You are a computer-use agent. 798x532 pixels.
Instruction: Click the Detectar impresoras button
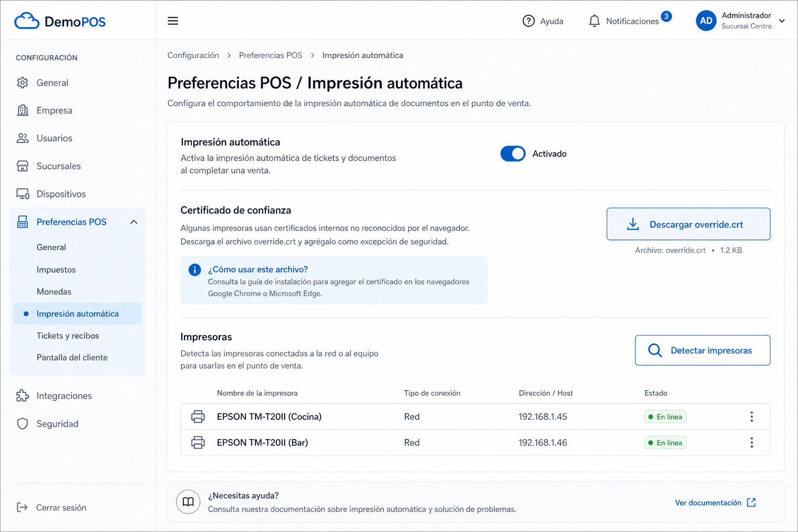(x=702, y=350)
